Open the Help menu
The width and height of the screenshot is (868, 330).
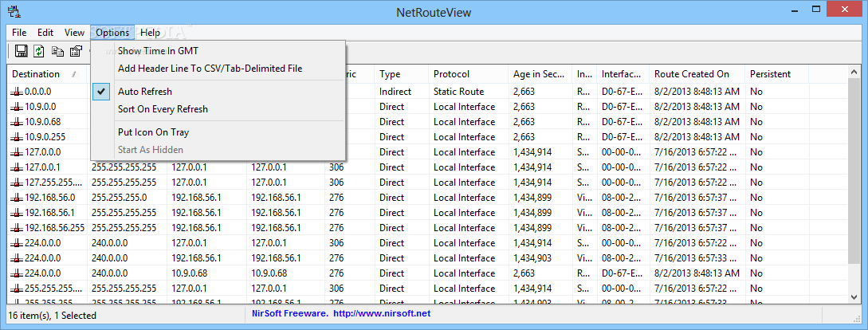click(x=150, y=33)
